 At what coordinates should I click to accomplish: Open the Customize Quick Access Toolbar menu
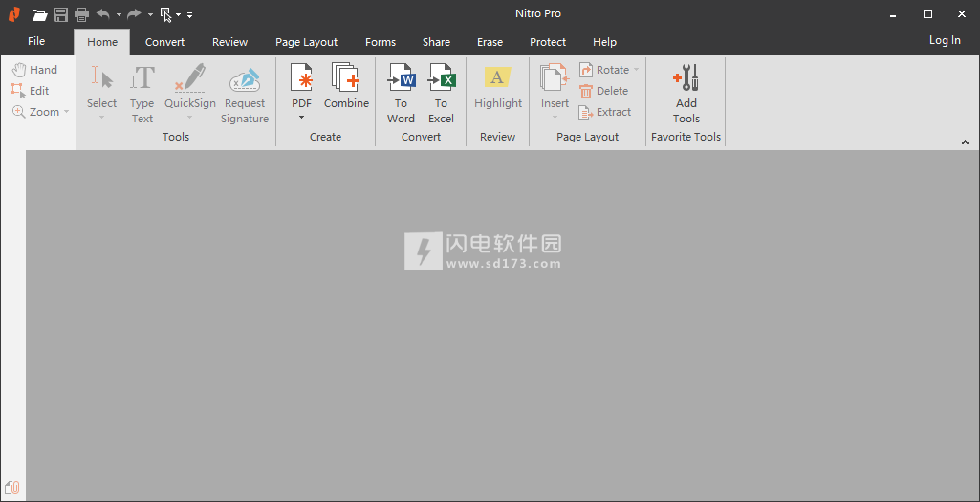click(x=190, y=14)
